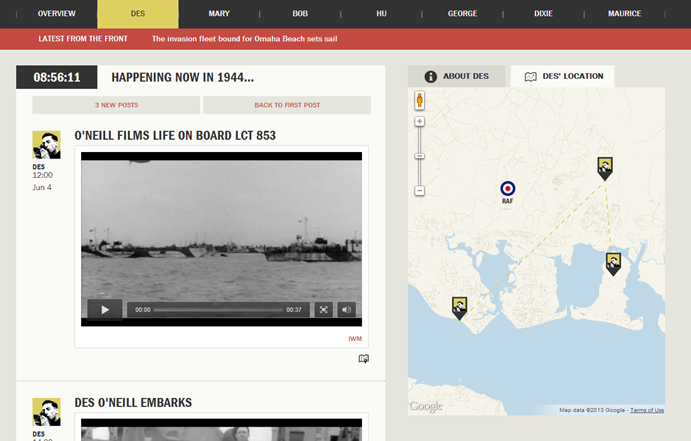Select Des marker on the southwest coast

coord(459,308)
